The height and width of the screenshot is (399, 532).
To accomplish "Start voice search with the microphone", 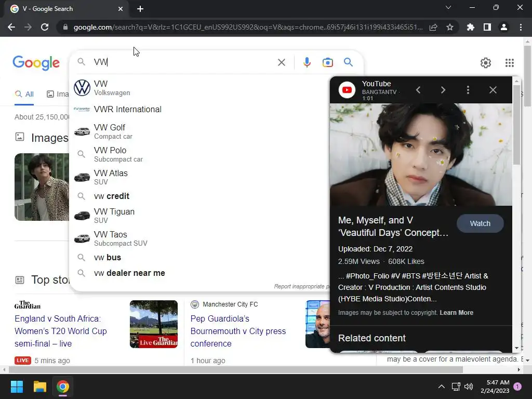I will coord(307,62).
